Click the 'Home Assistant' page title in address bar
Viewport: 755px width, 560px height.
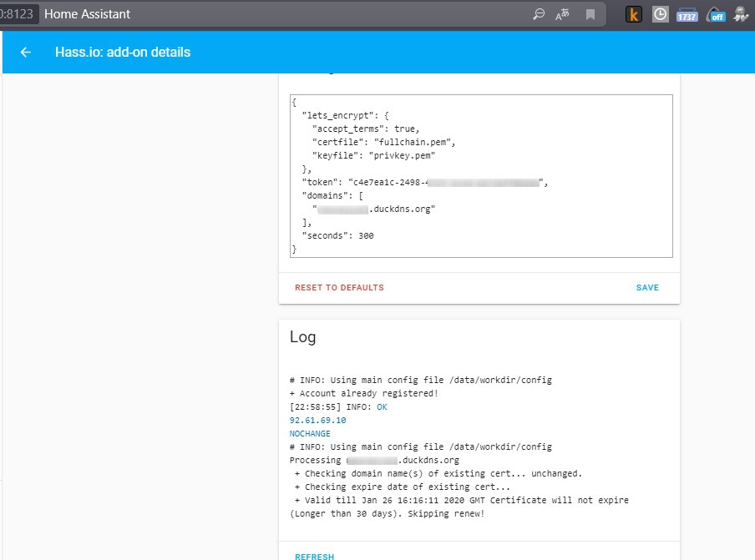87,14
